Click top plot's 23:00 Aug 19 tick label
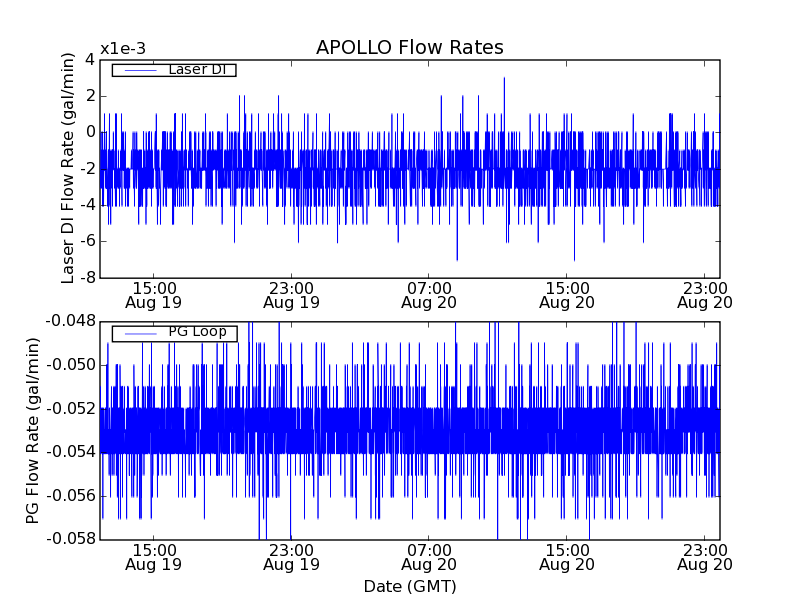 (x=291, y=294)
